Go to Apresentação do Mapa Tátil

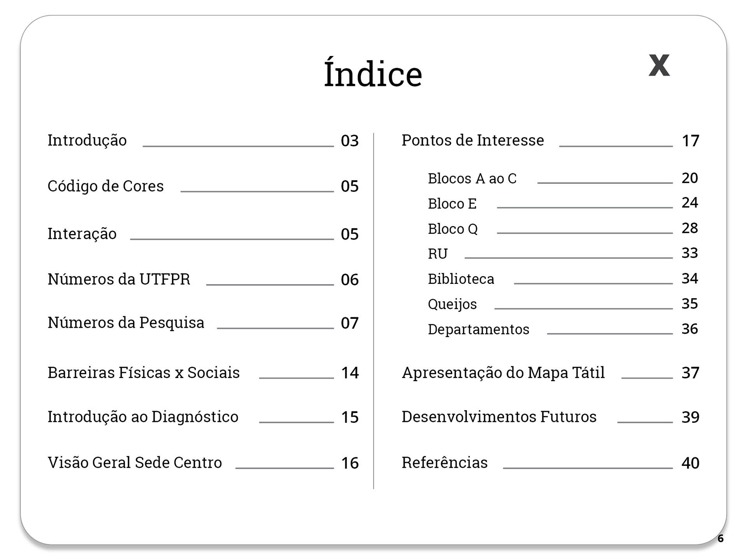[x=551, y=373]
